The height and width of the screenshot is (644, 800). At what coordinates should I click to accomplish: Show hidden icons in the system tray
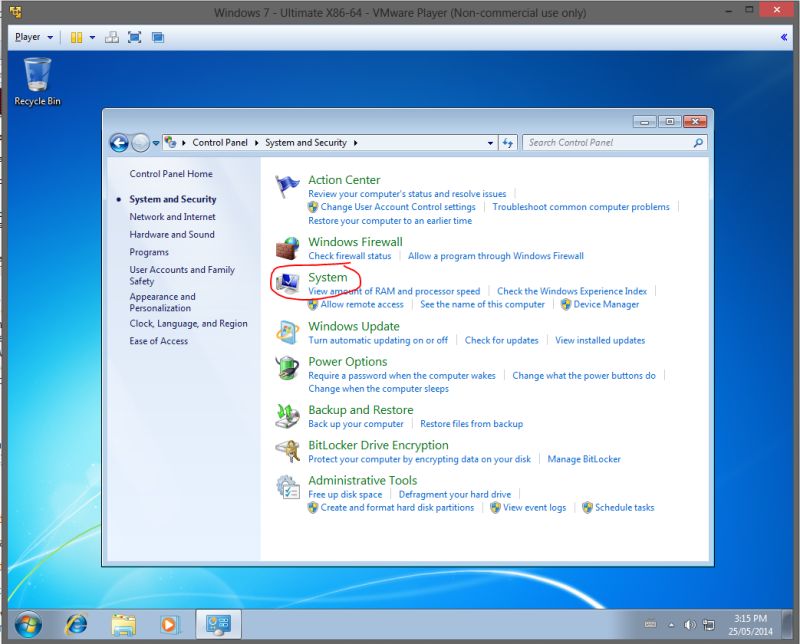point(671,623)
